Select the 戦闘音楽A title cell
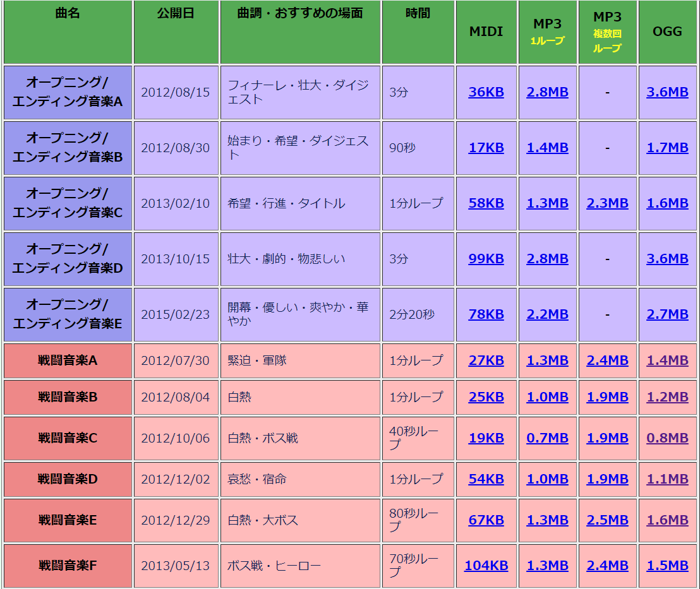Screen dimensions: 700x589 coord(68,360)
